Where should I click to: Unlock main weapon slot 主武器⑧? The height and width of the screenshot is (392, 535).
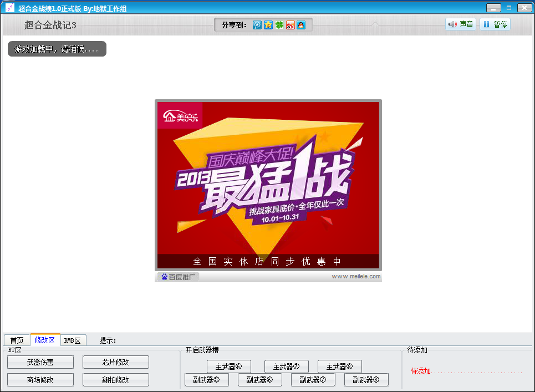click(x=339, y=366)
